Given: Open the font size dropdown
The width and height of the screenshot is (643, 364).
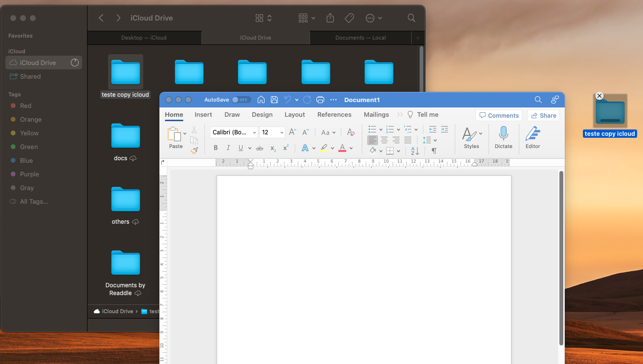Looking at the screenshot, I should pyautogui.click(x=282, y=132).
